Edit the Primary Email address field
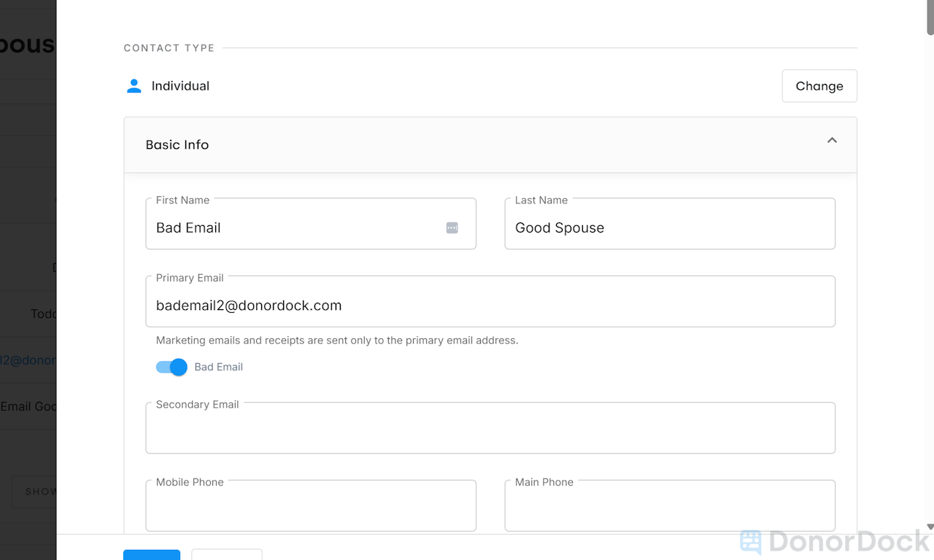Screen dimensions: 934x560 490,306
